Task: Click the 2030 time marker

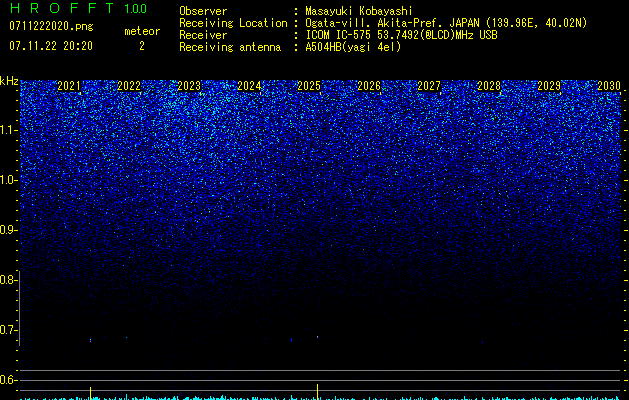Action: click(x=609, y=86)
